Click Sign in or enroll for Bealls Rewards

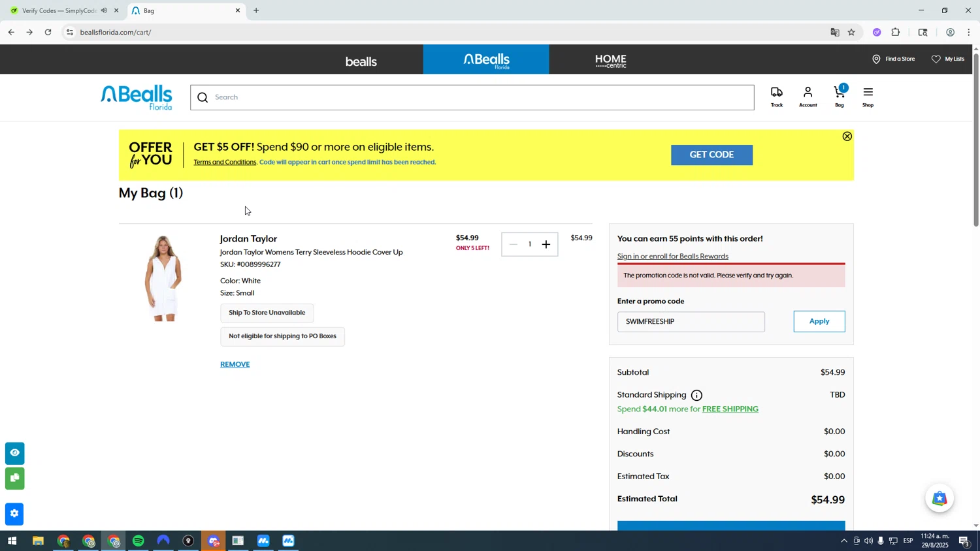(x=672, y=257)
